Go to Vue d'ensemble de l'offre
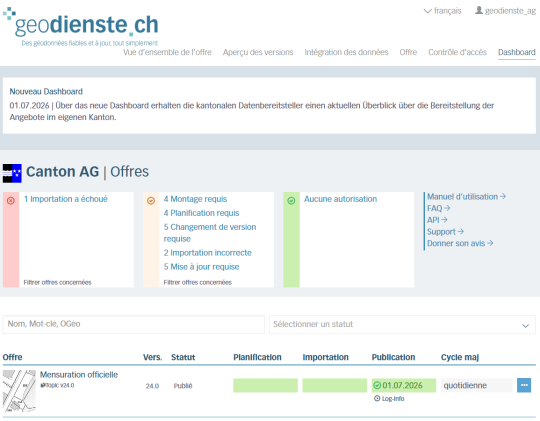Screen dimensions: 540x421 [167, 52]
